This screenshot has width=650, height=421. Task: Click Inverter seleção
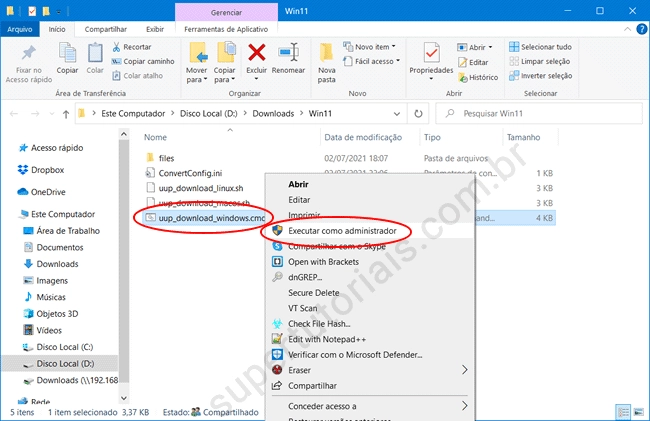click(541, 75)
